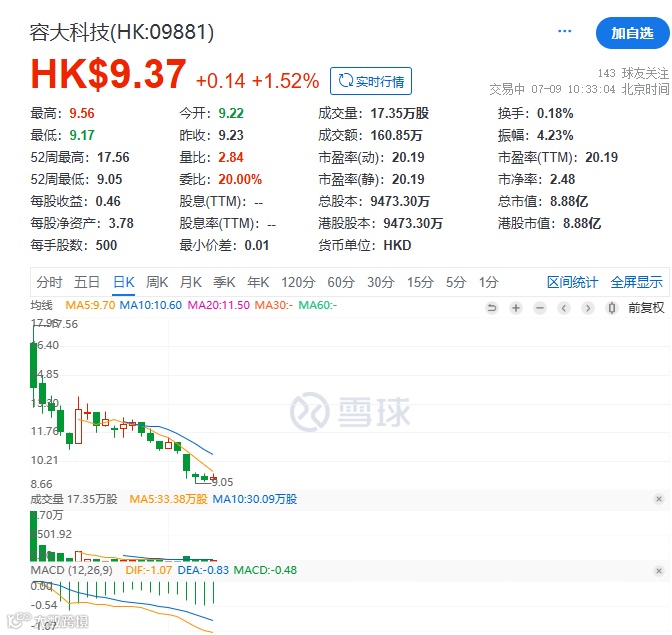Click the HK$9.37 current price
This screenshot has height=635, width=672.
tap(108, 74)
